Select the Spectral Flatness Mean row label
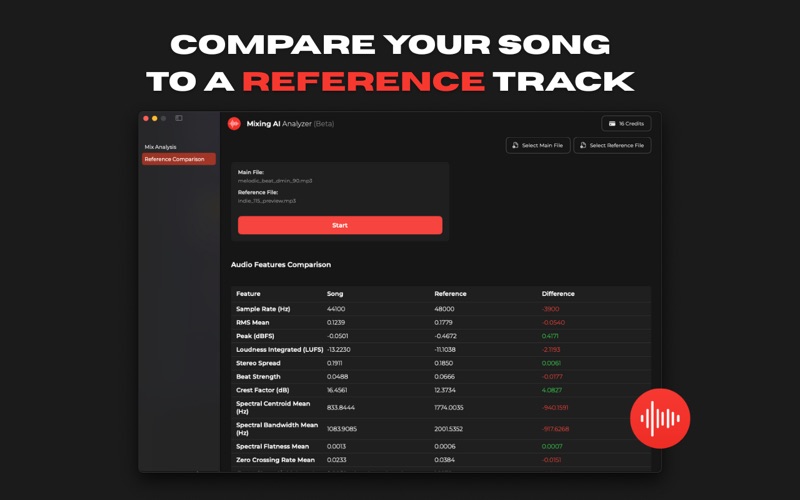 coord(272,446)
